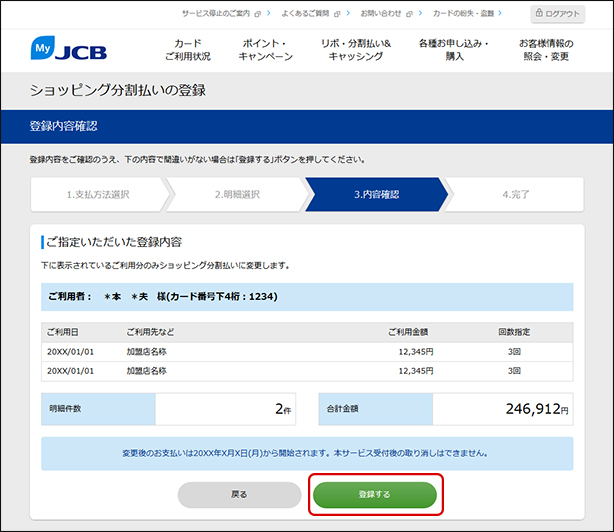Click chevron arrow after カードの紛失・盗難
The height and width of the screenshot is (532, 614).
pos(500,13)
